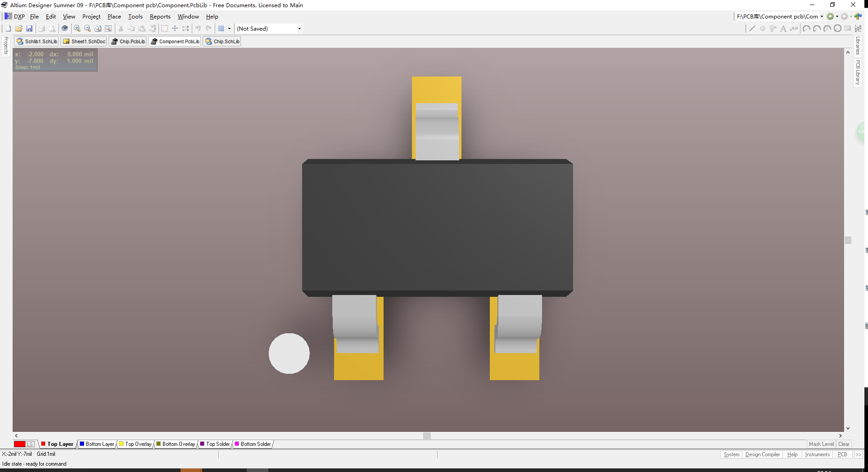
Task: Select the Top Solder layer tab
Action: (215, 444)
